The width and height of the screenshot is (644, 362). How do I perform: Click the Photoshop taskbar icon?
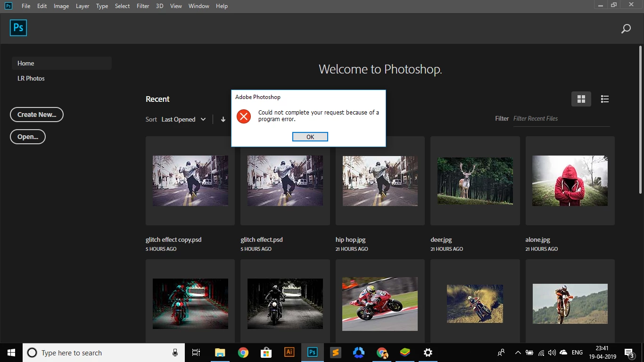(312, 353)
